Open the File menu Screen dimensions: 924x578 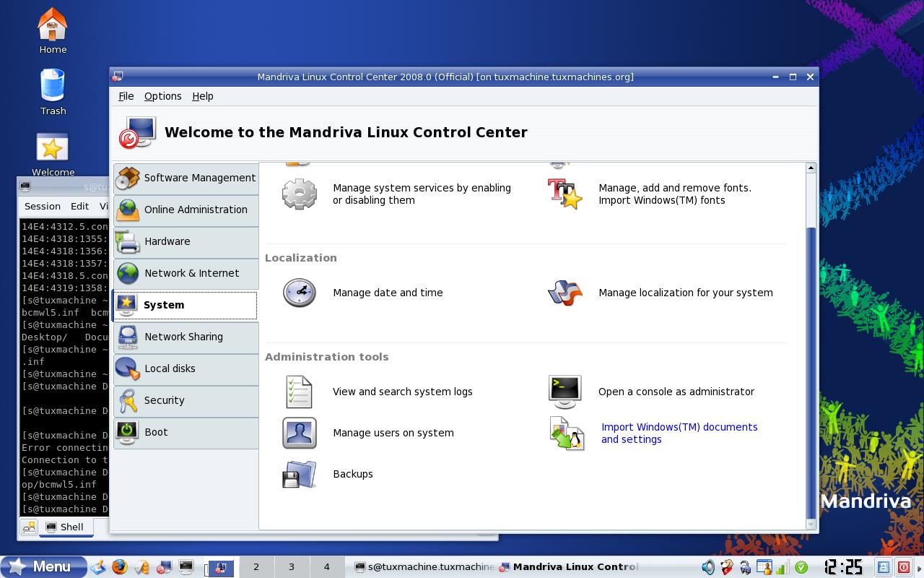pos(126,96)
